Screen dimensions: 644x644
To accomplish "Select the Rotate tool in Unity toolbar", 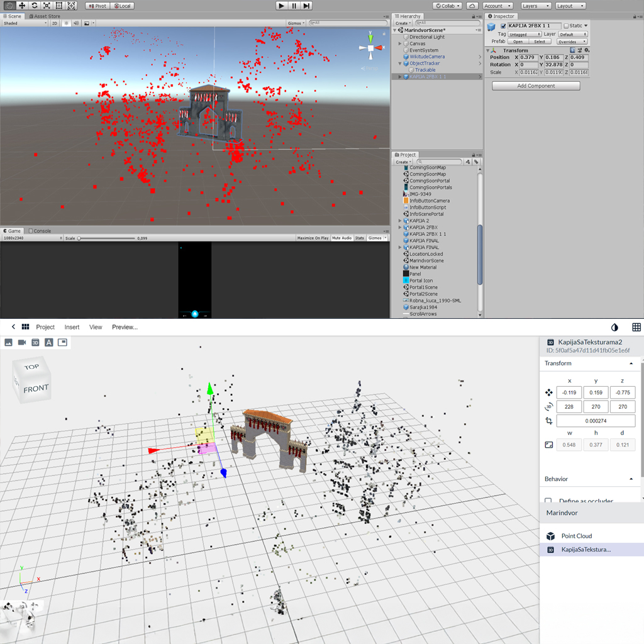I will tap(35, 5).
